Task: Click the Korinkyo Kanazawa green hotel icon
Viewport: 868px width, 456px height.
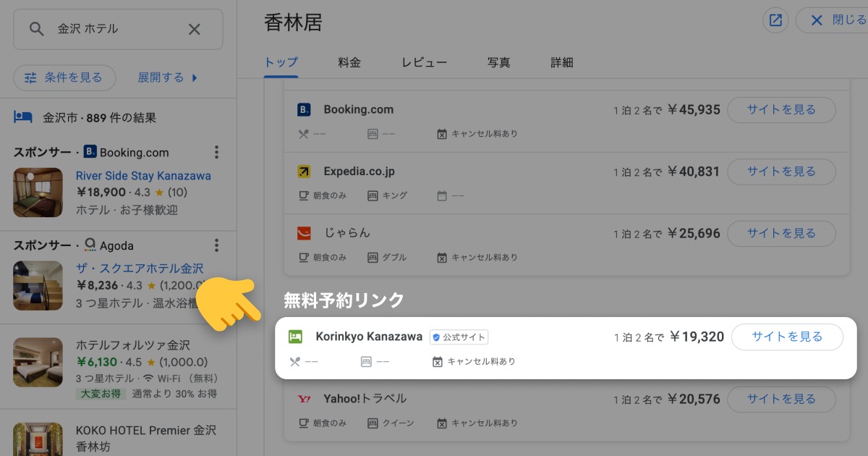Action: (x=295, y=337)
